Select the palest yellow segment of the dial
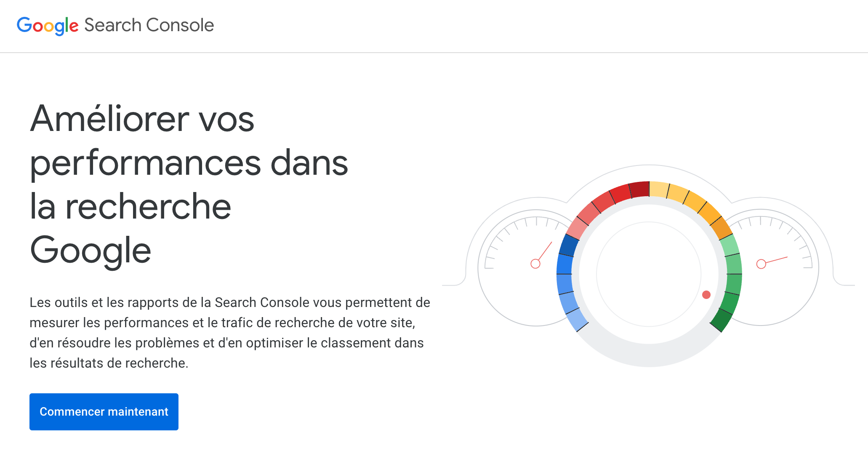This screenshot has width=868, height=459. (x=659, y=189)
